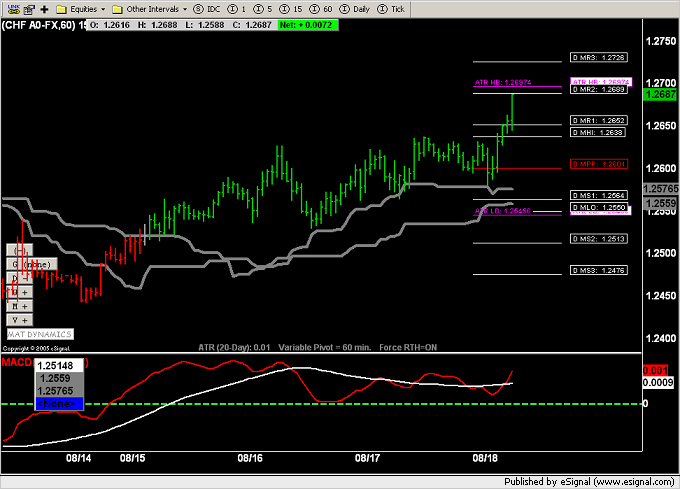Switch to the Daily interval
The width and height of the screenshot is (680, 489).
pyautogui.click(x=355, y=9)
